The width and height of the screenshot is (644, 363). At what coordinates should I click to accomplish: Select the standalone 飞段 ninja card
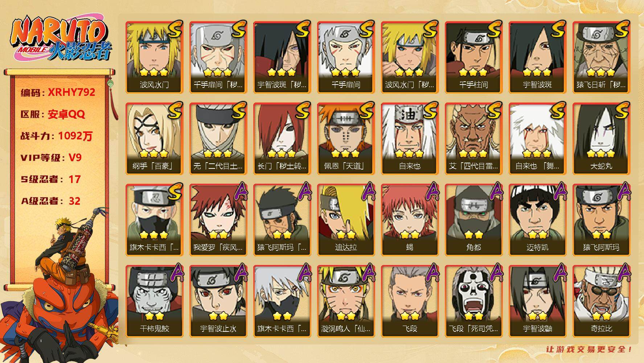(x=410, y=301)
